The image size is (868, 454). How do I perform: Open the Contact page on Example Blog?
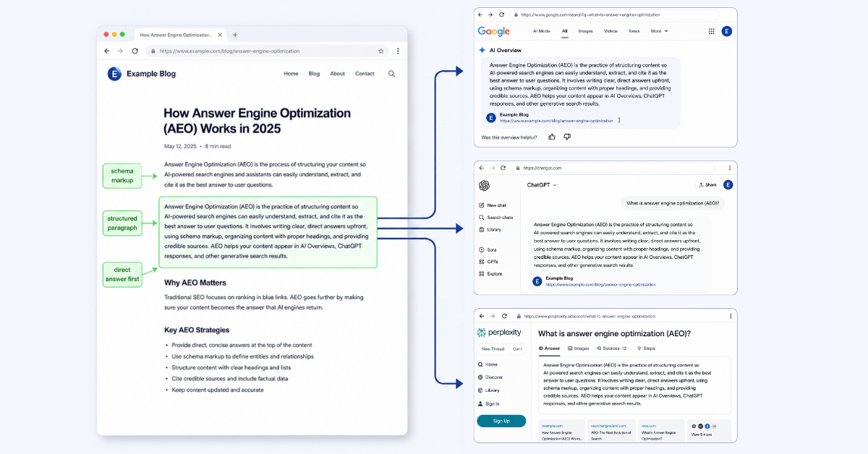365,74
